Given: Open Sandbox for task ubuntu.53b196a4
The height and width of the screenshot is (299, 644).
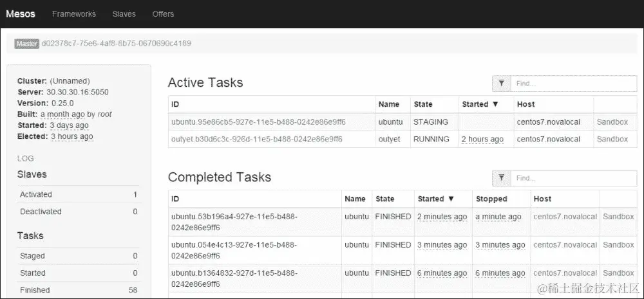Looking at the screenshot, I should pos(618,217).
